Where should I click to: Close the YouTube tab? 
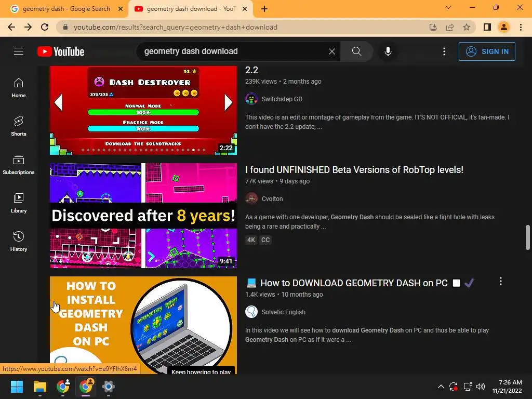(245, 9)
